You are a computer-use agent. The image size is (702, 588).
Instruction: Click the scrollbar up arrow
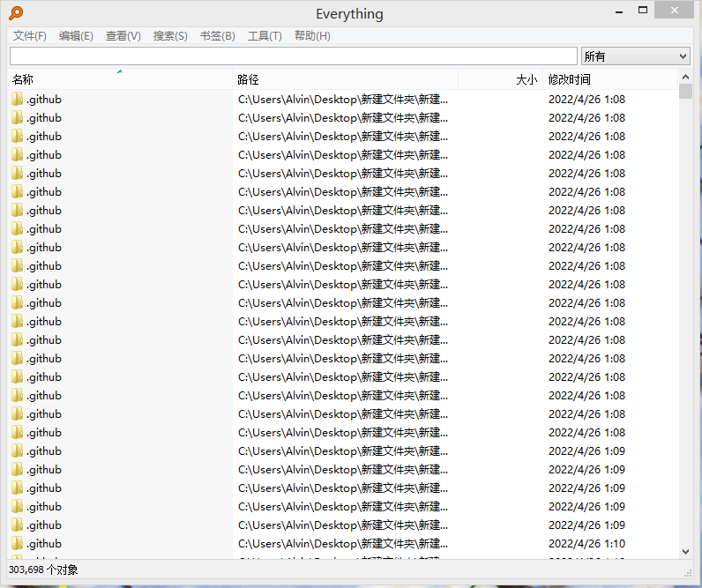(x=685, y=77)
